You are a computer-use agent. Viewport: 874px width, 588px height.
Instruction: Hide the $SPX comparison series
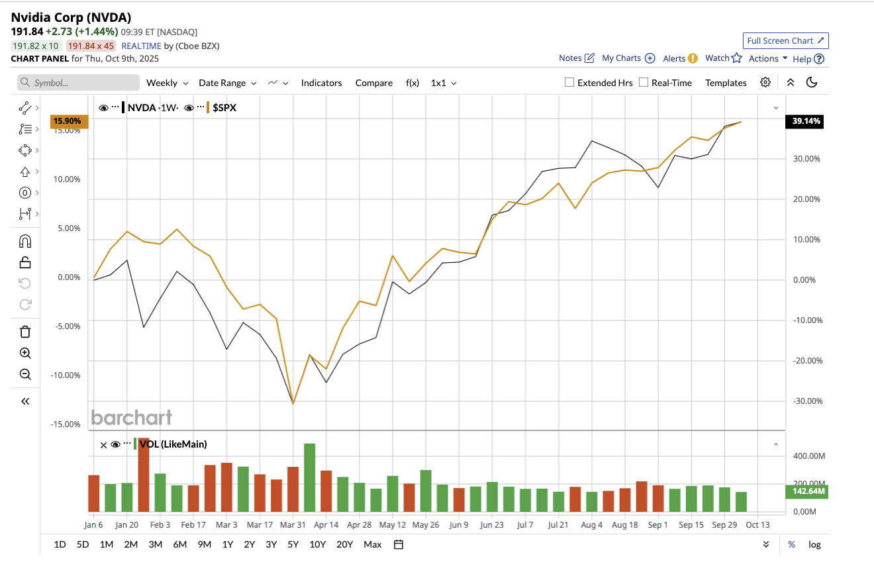pos(189,107)
